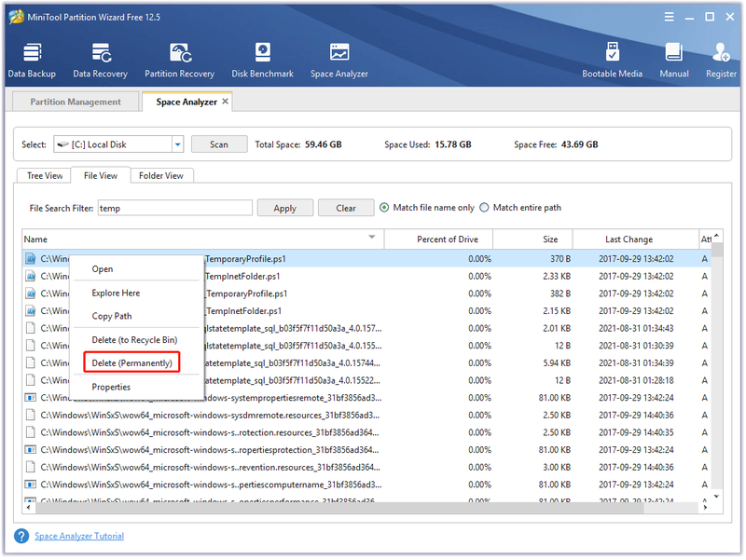Open the Space Analyzer Tutorial link
Viewport: 746px width, 560px height.
click(79, 536)
